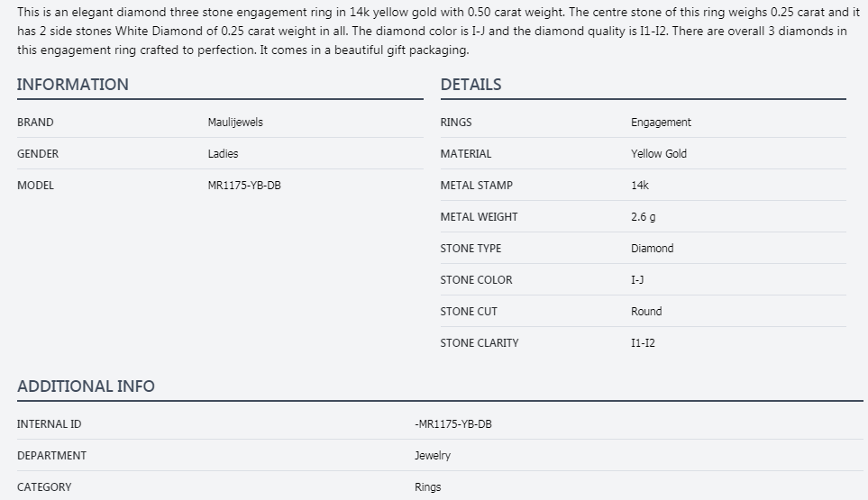Click the I-J stone color value
The image size is (868, 500).
(637, 280)
